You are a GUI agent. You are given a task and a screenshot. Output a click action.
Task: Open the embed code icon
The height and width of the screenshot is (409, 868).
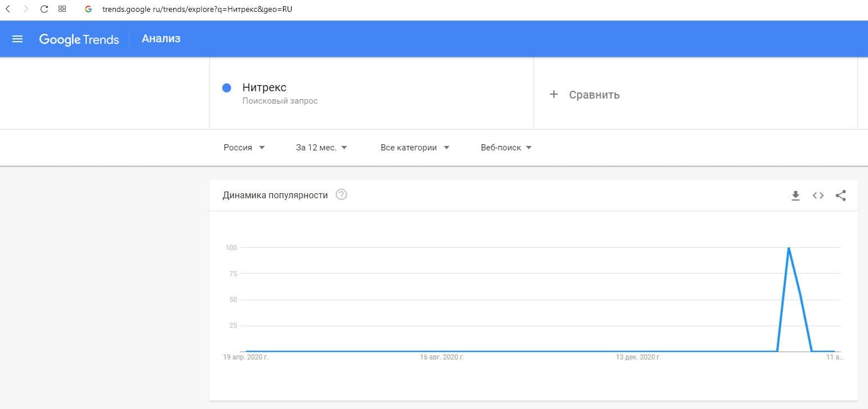818,195
